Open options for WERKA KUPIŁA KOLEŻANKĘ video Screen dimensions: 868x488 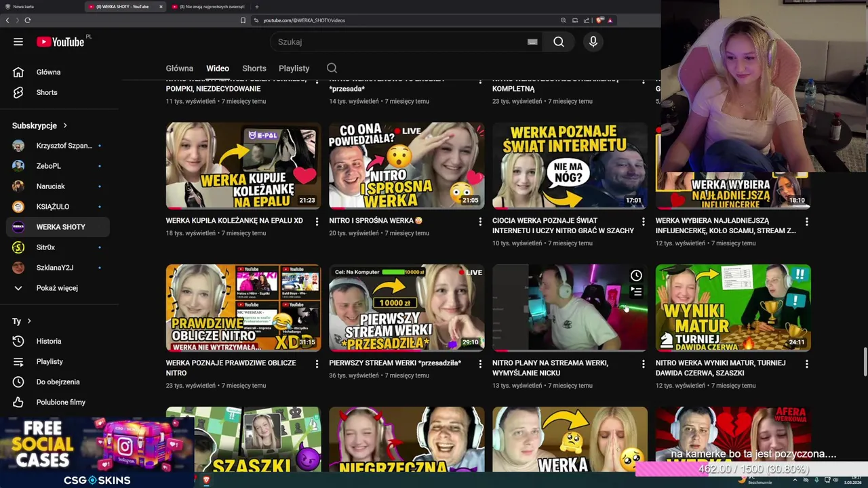pos(317,222)
